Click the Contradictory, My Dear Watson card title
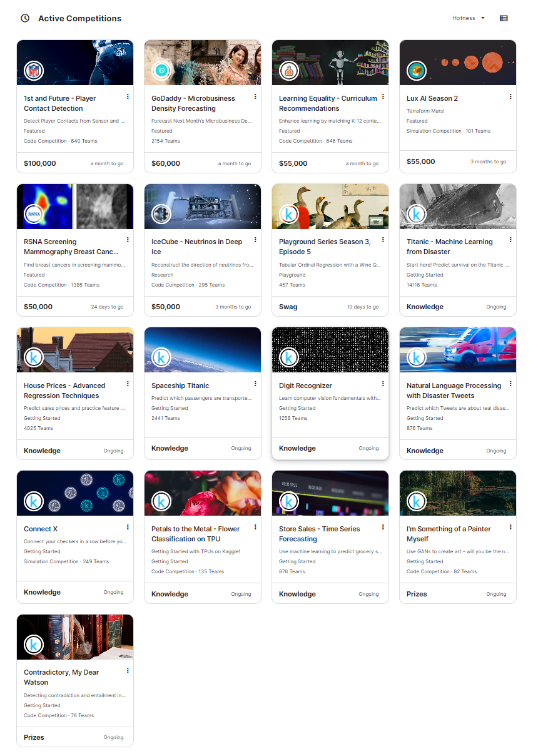The height and width of the screenshot is (756, 538). (x=61, y=677)
